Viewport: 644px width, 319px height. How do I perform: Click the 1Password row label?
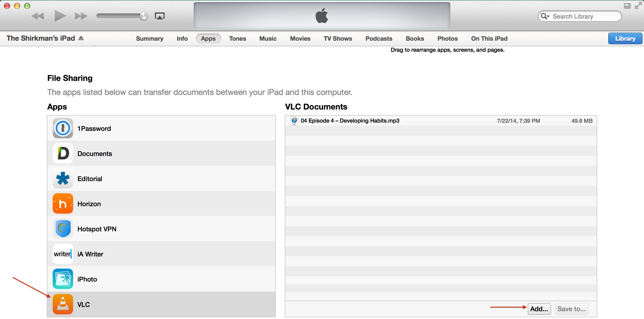[x=94, y=129]
